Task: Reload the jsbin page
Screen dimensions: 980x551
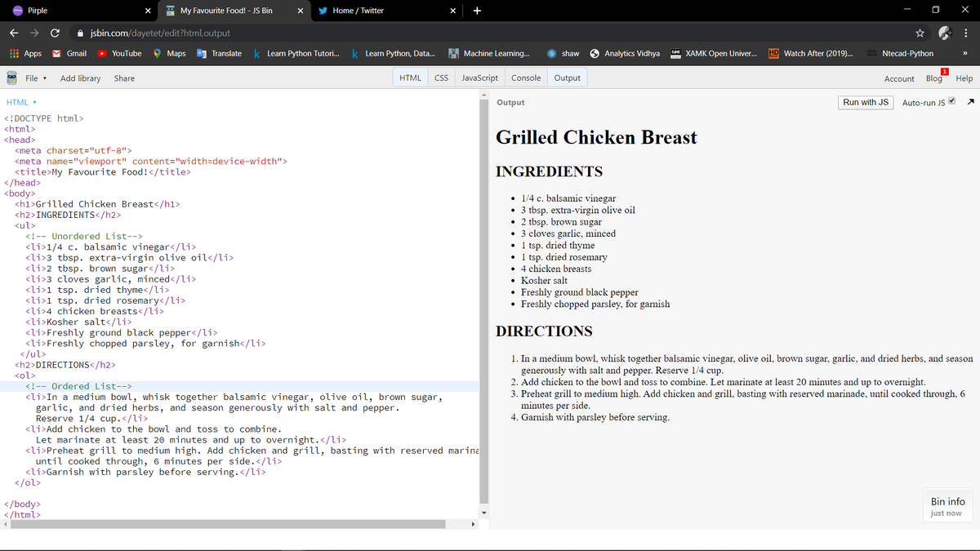Action: coord(55,33)
